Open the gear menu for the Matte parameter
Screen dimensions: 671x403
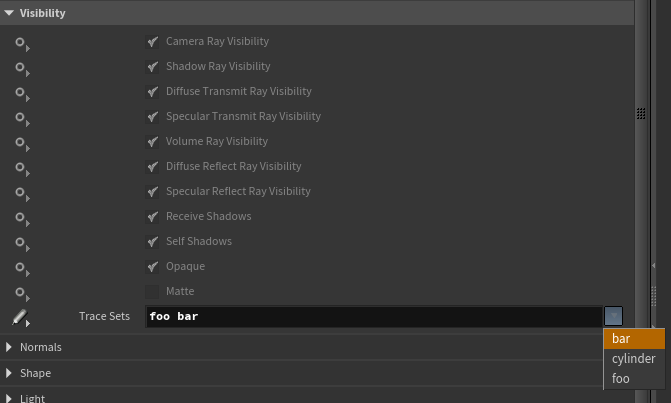[20, 292]
